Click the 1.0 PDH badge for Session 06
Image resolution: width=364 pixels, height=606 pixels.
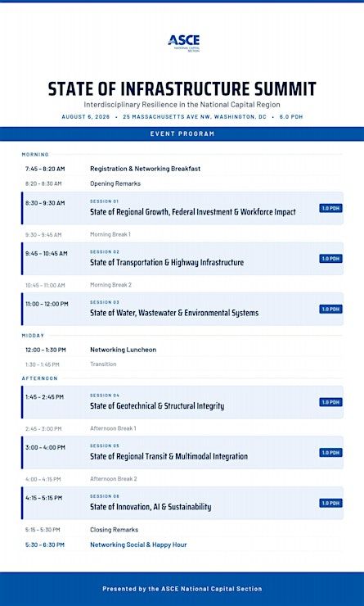click(x=330, y=503)
